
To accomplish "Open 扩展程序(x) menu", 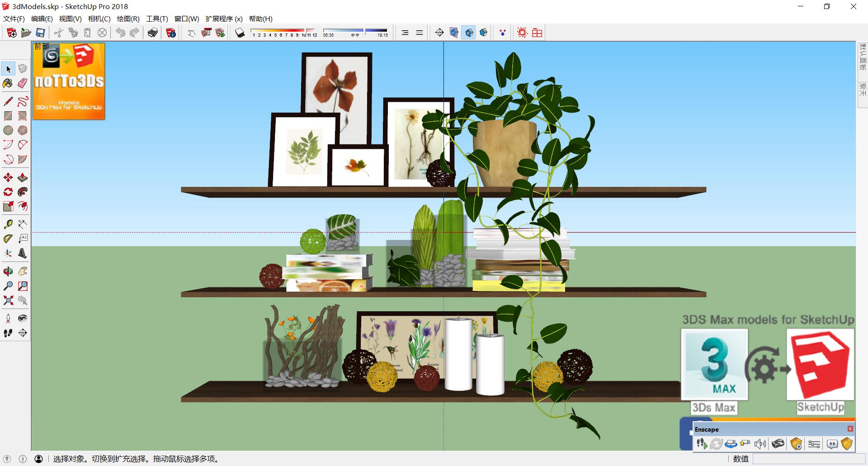I will point(224,19).
